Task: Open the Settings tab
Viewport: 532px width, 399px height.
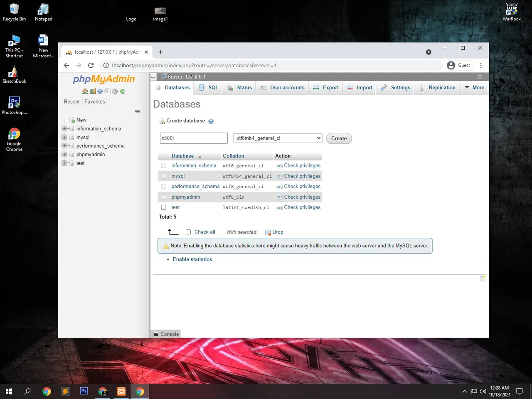Action: [x=396, y=88]
